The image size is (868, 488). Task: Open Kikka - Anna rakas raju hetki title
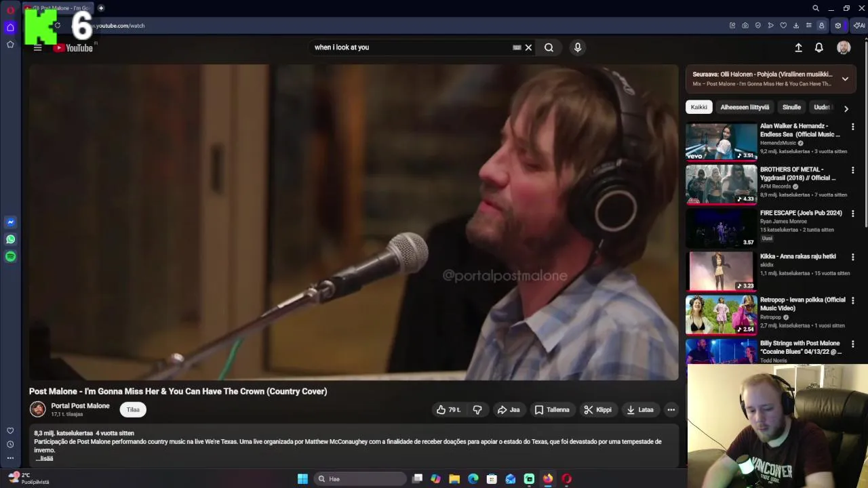(x=797, y=256)
